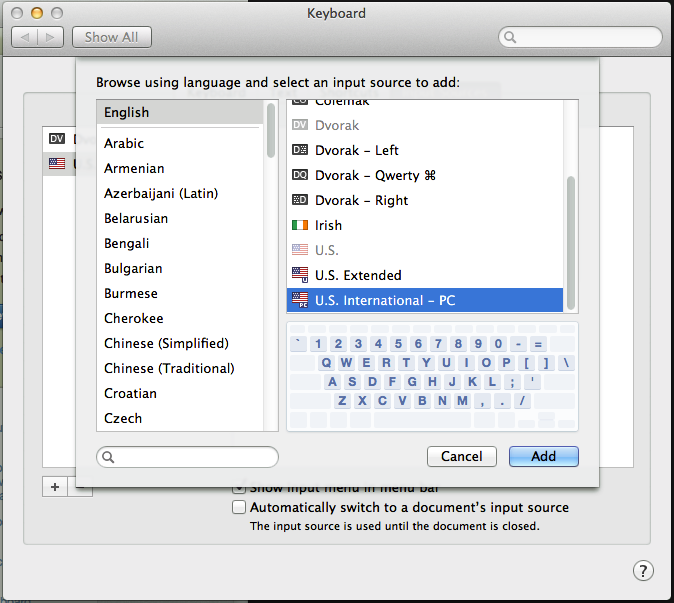
Task: Click the Dvorak - Qwerty icon
Action: (299, 175)
